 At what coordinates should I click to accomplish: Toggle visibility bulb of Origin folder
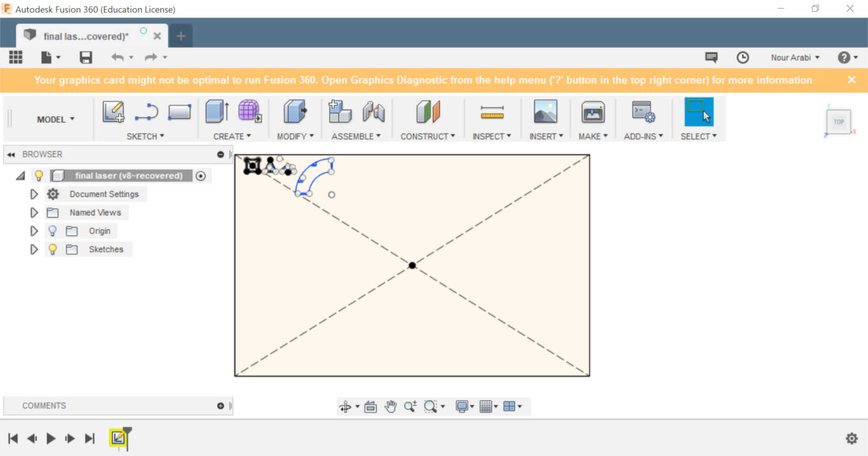tap(53, 231)
